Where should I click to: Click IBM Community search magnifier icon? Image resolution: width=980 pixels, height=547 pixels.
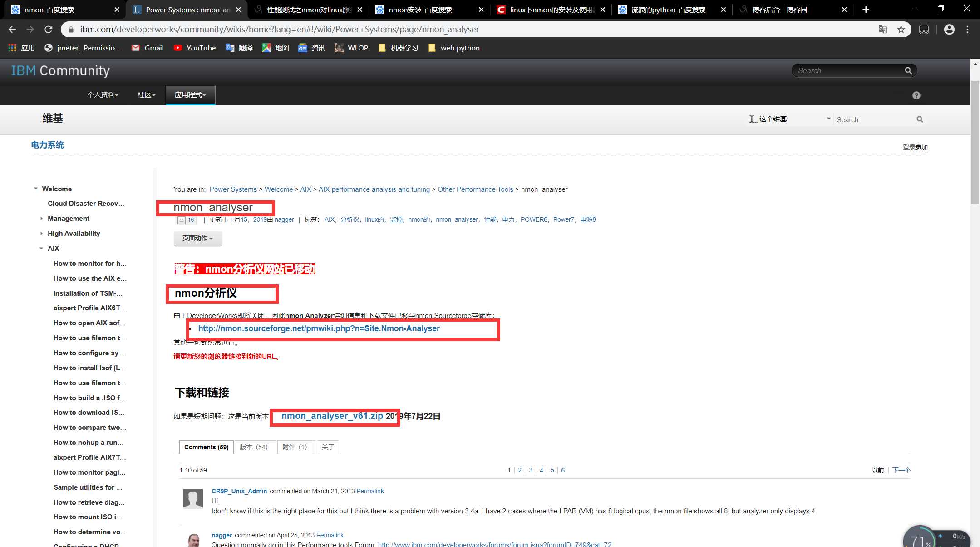(x=908, y=70)
